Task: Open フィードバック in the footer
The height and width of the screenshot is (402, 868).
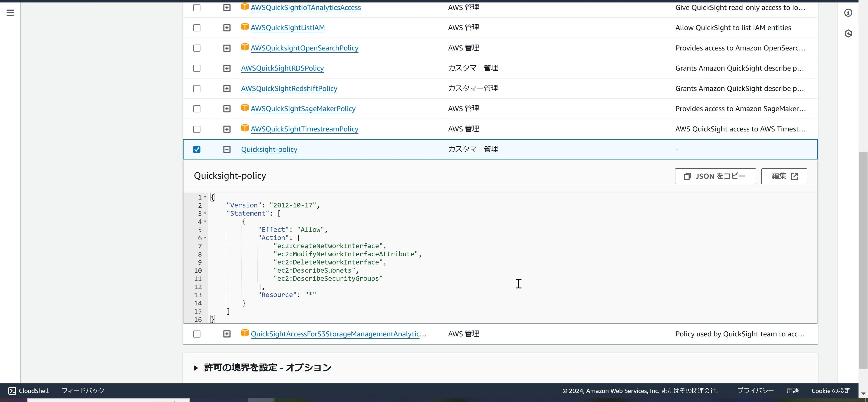Action: click(x=83, y=390)
